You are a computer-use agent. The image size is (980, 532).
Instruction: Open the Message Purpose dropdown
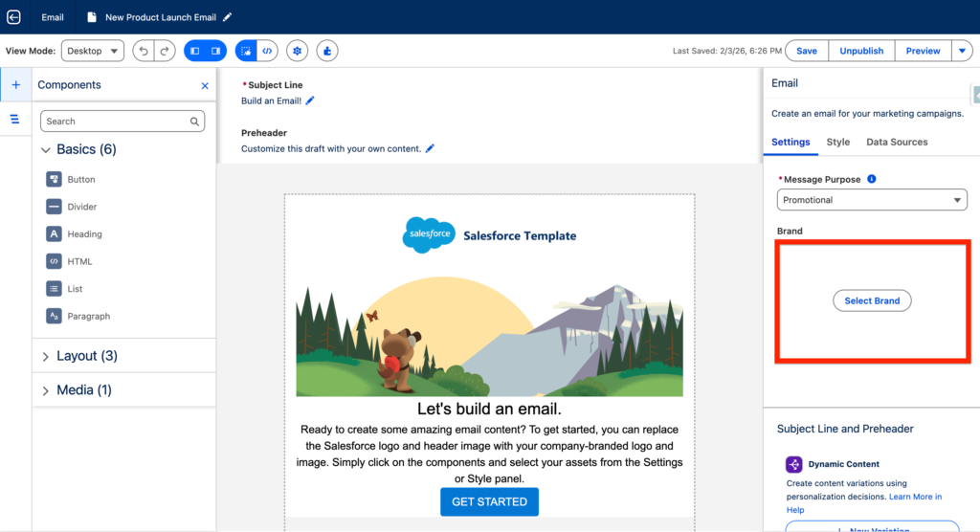(x=872, y=200)
